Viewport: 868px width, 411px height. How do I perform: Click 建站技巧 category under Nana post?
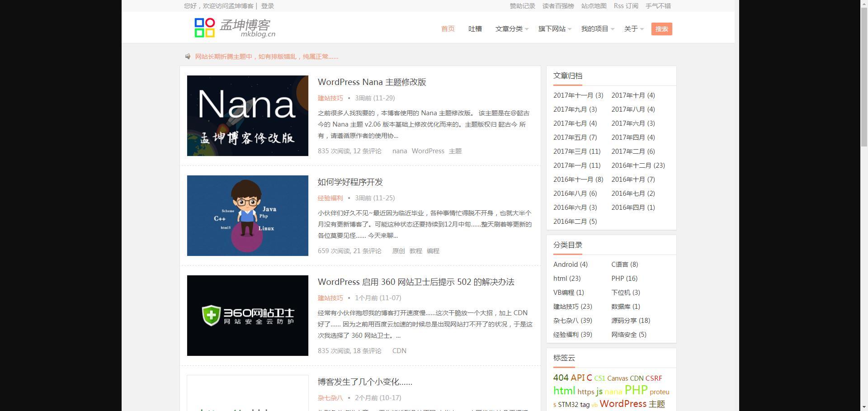tap(330, 98)
